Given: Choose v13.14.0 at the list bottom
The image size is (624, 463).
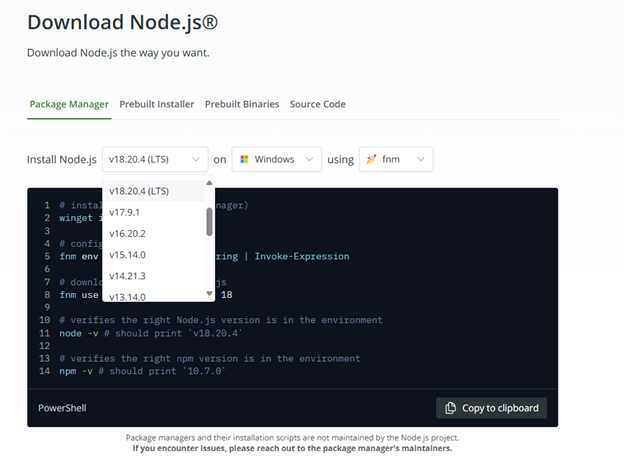Looking at the screenshot, I should pyautogui.click(x=154, y=296).
